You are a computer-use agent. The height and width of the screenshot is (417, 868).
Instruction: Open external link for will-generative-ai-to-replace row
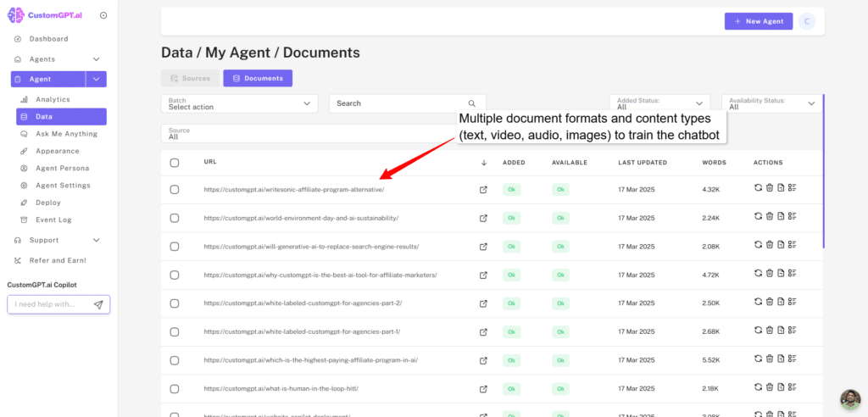coord(483,247)
